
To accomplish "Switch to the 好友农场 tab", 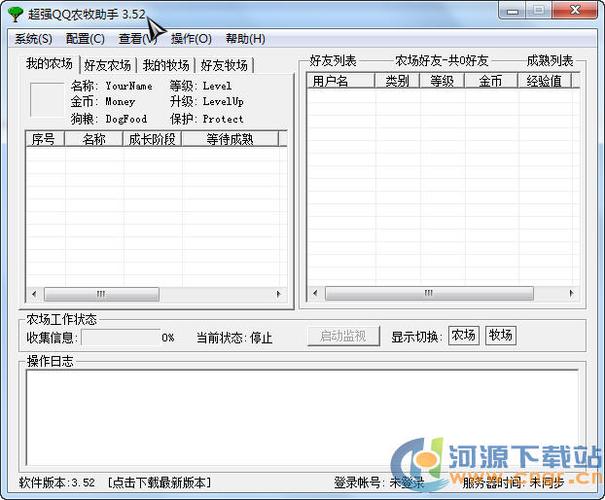I will 107,65.
